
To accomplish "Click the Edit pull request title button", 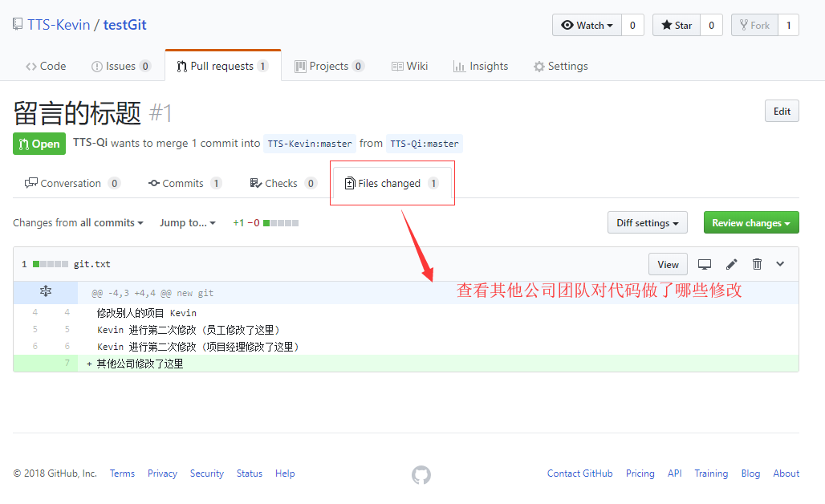I will pyautogui.click(x=782, y=111).
